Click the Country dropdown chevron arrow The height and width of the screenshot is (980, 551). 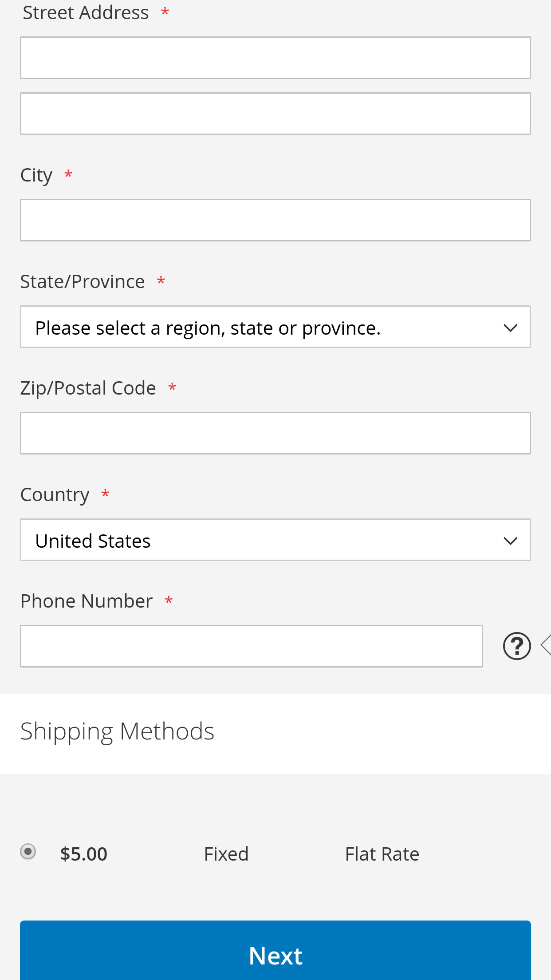[x=511, y=541]
